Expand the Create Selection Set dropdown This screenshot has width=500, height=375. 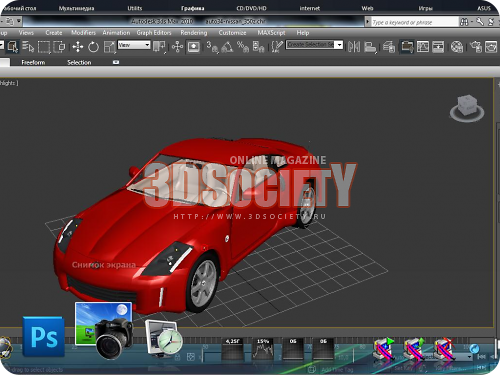(339, 45)
